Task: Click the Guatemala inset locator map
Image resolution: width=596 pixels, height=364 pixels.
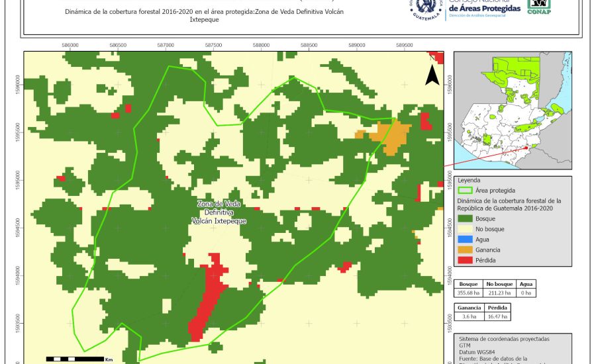Action: (x=512, y=111)
